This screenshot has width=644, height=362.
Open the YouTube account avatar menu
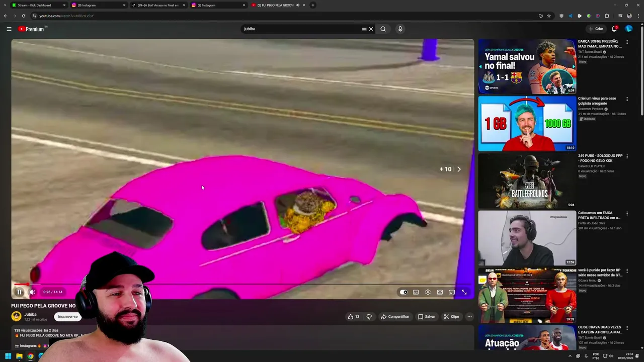click(x=628, y=29)
